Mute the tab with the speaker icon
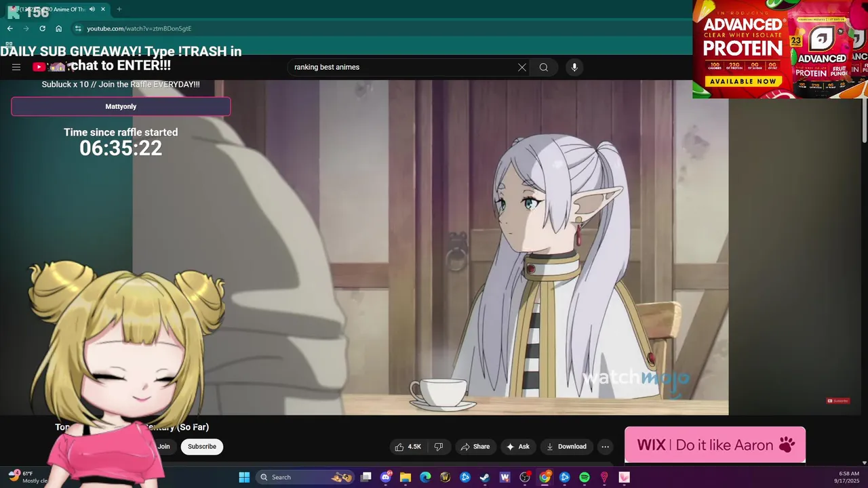Image resolution: width=868 pixels, height=488 pixels. tap(92, 9)
